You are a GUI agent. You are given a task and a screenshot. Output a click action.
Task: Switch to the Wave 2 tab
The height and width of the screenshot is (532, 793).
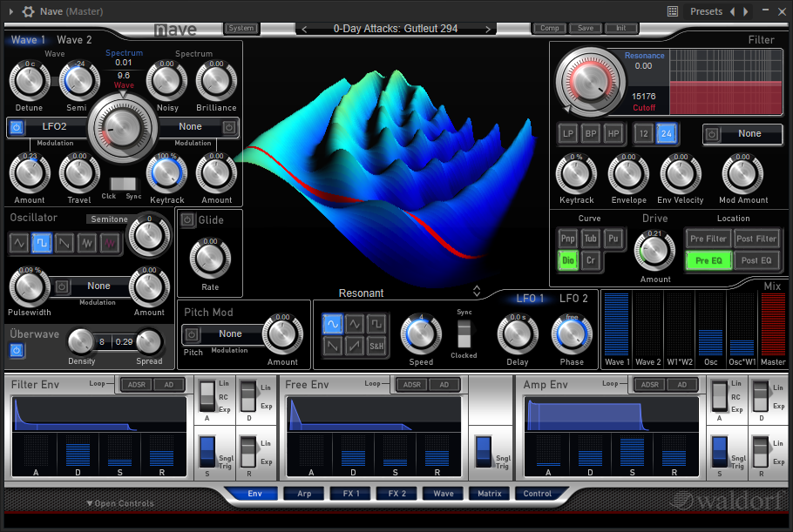pyautogui.click(x=74, y=40)
